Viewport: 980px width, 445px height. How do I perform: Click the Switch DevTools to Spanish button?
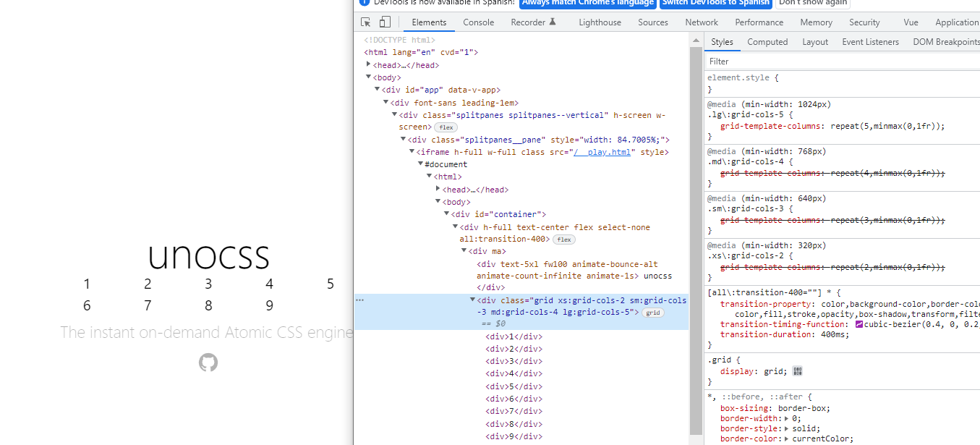715,3
